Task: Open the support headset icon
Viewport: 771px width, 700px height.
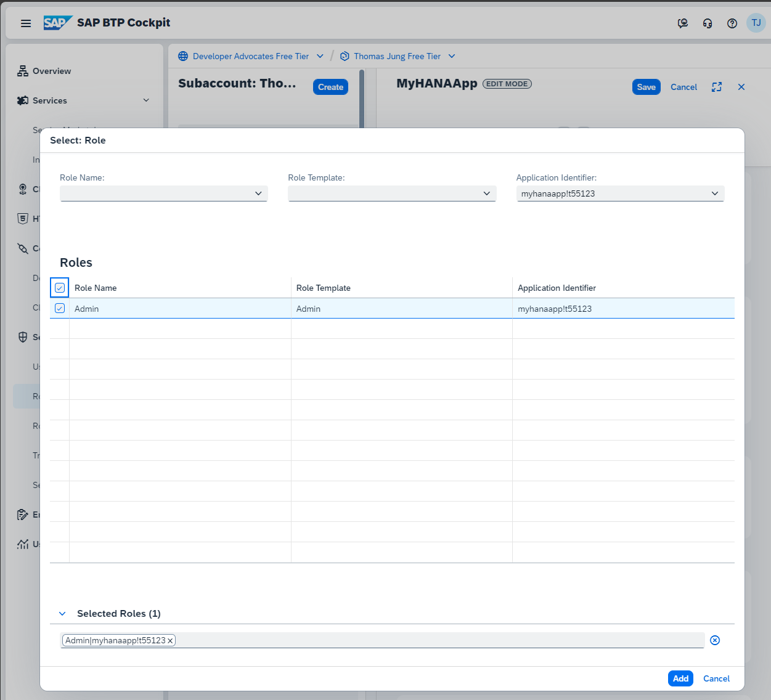Action: [708, 23]
